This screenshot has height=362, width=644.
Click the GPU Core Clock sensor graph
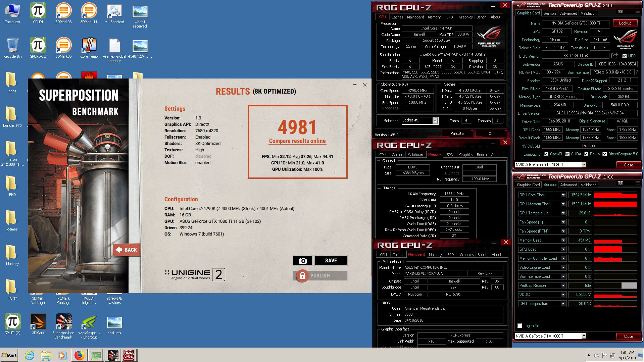[x=615, y=195]
